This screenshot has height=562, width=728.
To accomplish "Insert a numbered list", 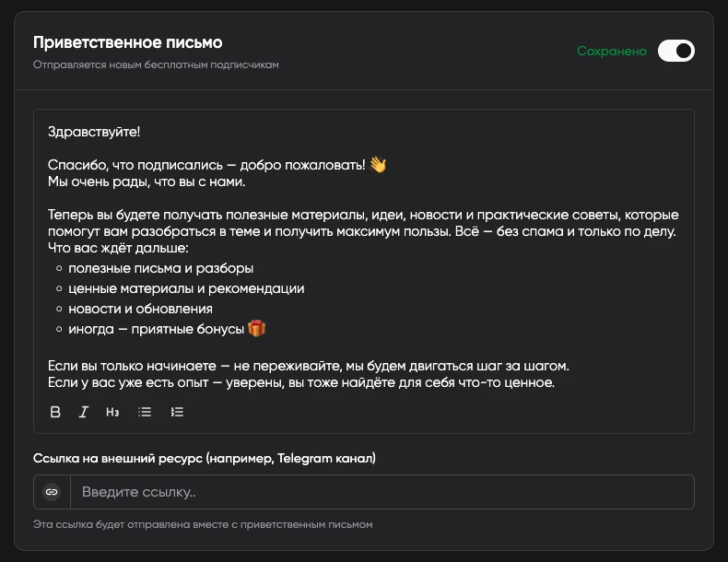I will pos(177,412).
